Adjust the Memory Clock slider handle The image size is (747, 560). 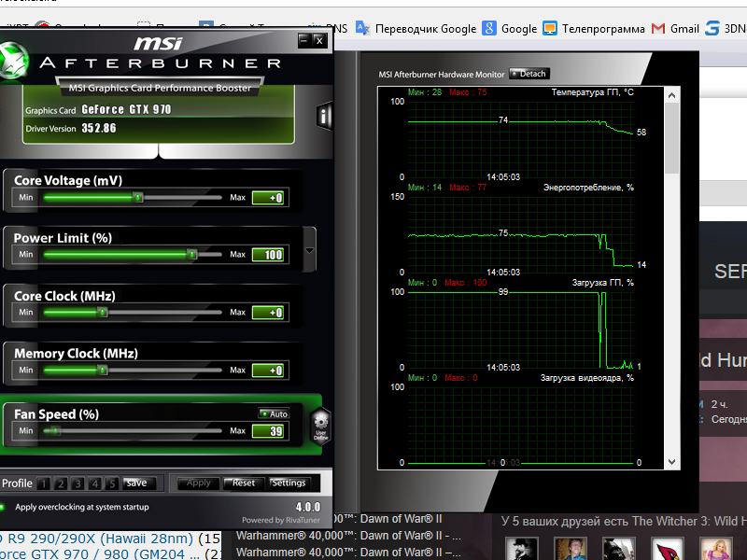pos(103,370)
